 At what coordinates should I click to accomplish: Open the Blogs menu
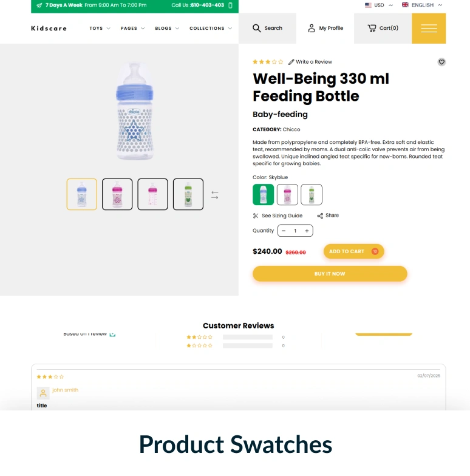coord(167,28)
